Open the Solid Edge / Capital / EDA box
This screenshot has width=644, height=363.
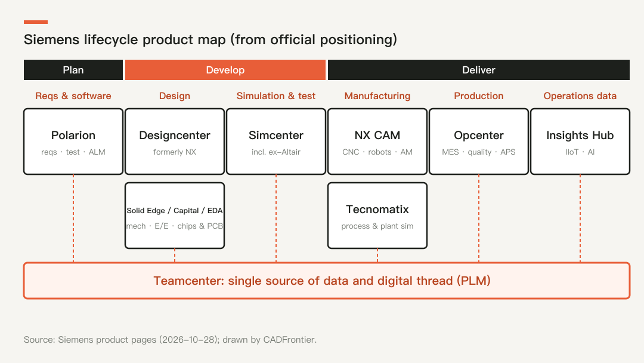175,216
